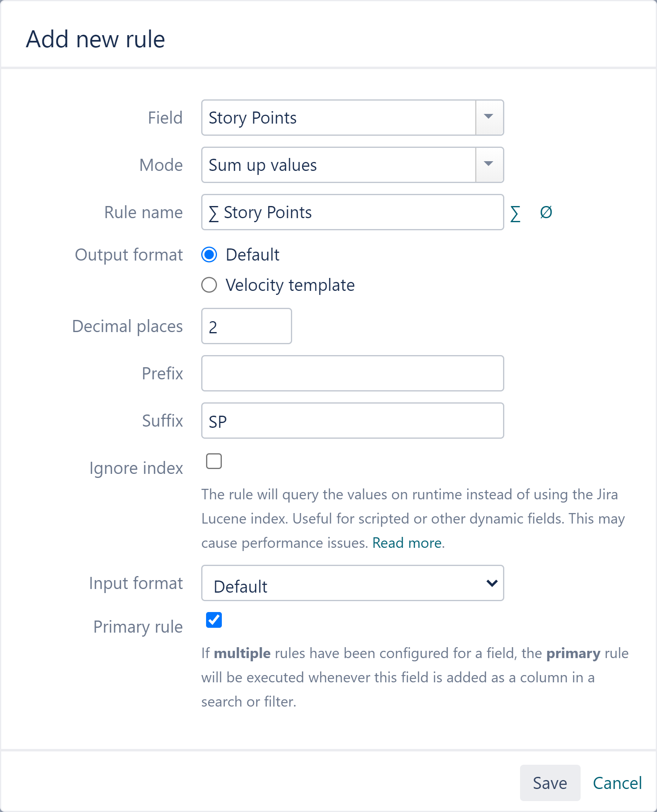
Task: Click the Decimal places input
Action: pyautogui.click(x=246, y=326)
